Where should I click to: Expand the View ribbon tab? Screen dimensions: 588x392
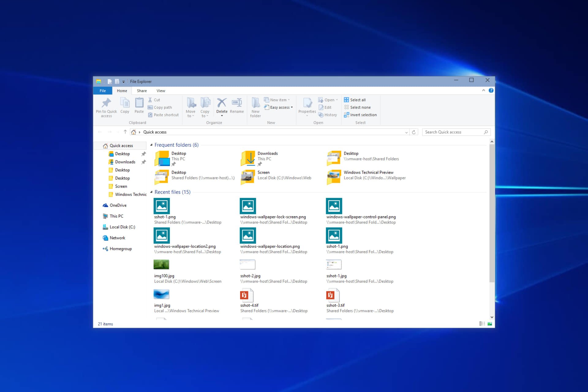[x=160, y=91]
